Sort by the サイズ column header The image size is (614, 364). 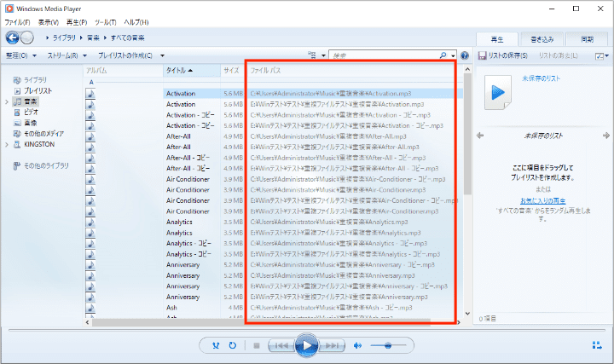click(232, 71)
